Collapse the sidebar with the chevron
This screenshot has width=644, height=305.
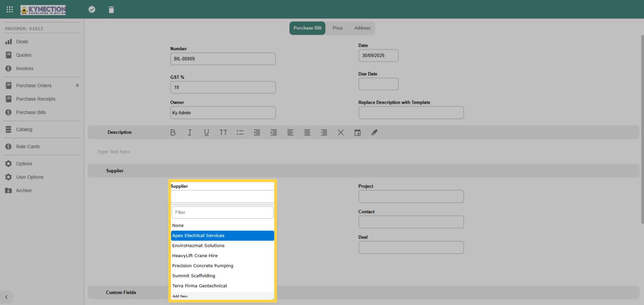click(6, 297)
